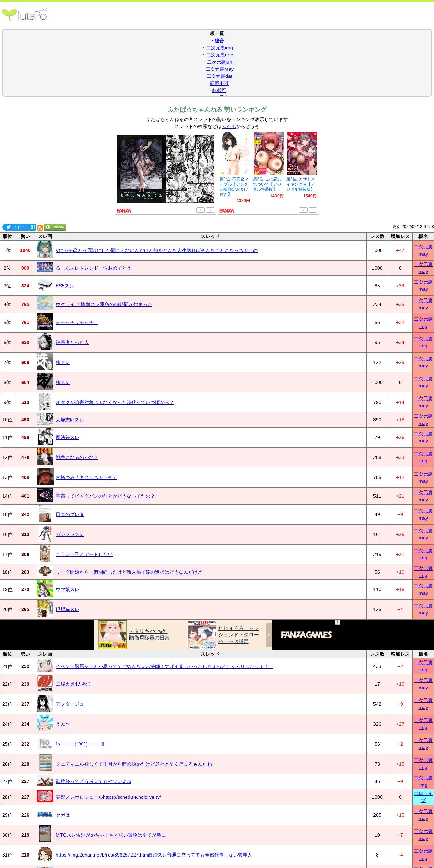Click the +47 reply increase value
Image resolution: width=434 pixels, height=868 pixels.
tap(400, 250)
